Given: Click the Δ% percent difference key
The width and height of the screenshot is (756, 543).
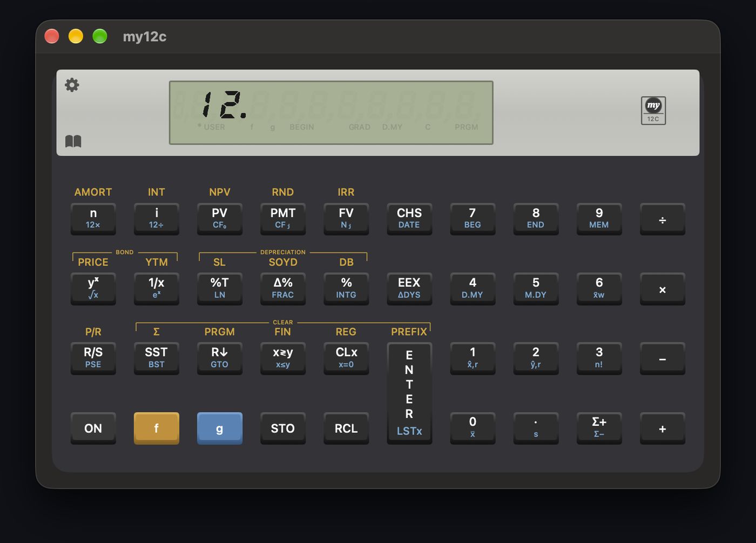Looking at the screenshot, I should pyautogui.click(x=283, y=289).
